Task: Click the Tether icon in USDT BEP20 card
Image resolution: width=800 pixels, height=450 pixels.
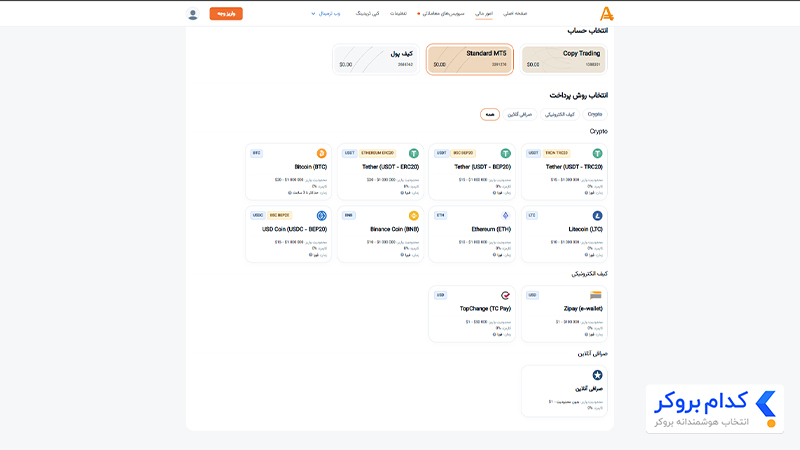Action: point(505,153)
